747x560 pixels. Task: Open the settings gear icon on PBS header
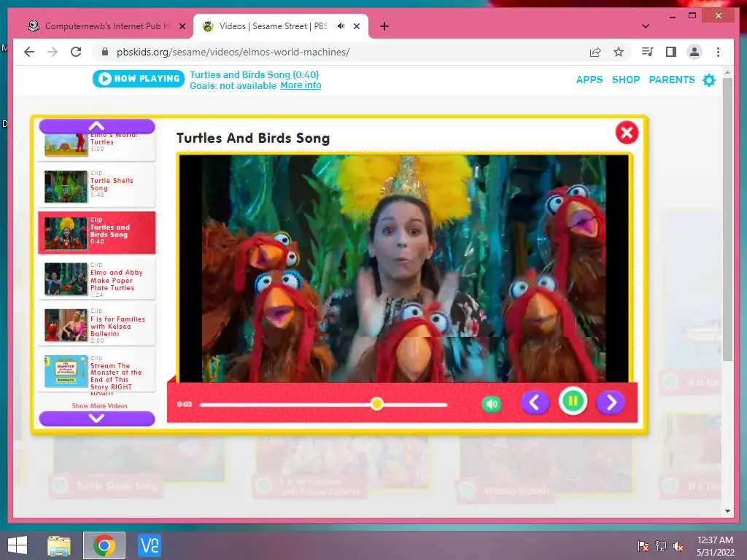pyautogui.click(x=709, y=80)
